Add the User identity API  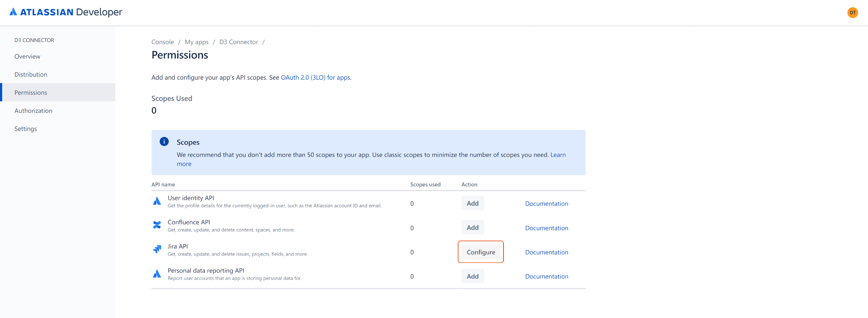pos(473,204)
